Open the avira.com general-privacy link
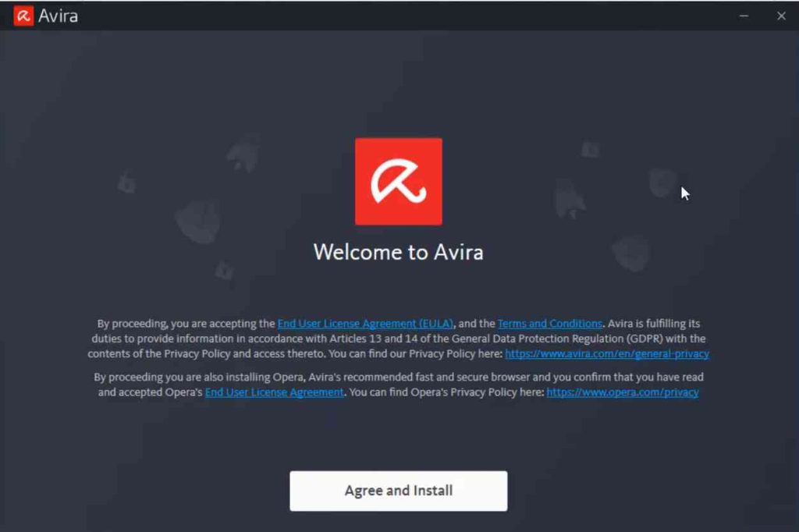Screen dimensions: 799x532 607,353
